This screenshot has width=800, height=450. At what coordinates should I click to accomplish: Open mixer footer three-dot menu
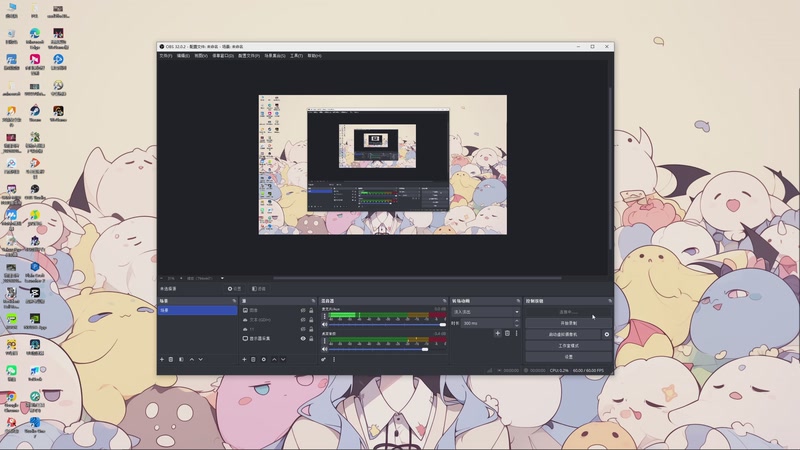[x=334, y=359]
